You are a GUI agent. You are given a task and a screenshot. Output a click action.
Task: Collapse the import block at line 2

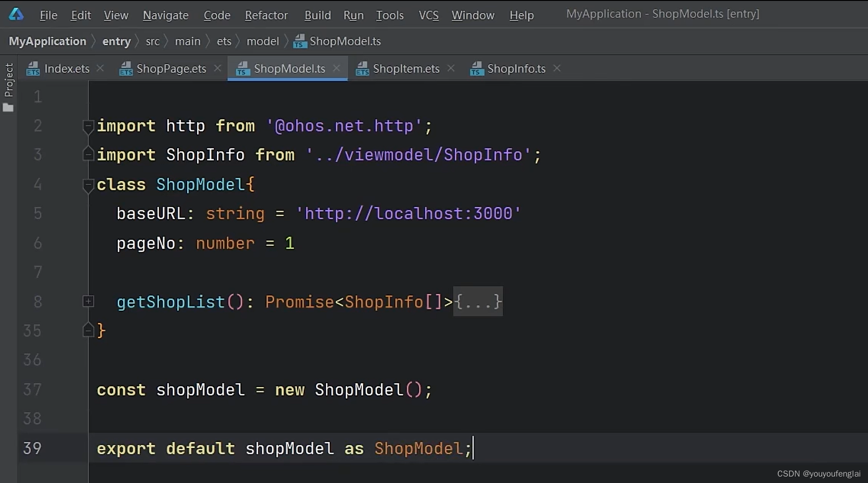pos(88,126)
